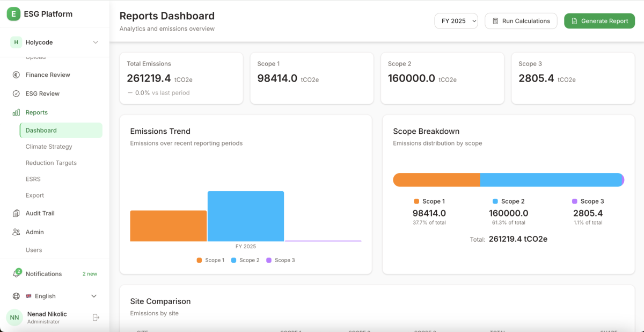Open notifications via the bell icon

(x=16, y=274)
